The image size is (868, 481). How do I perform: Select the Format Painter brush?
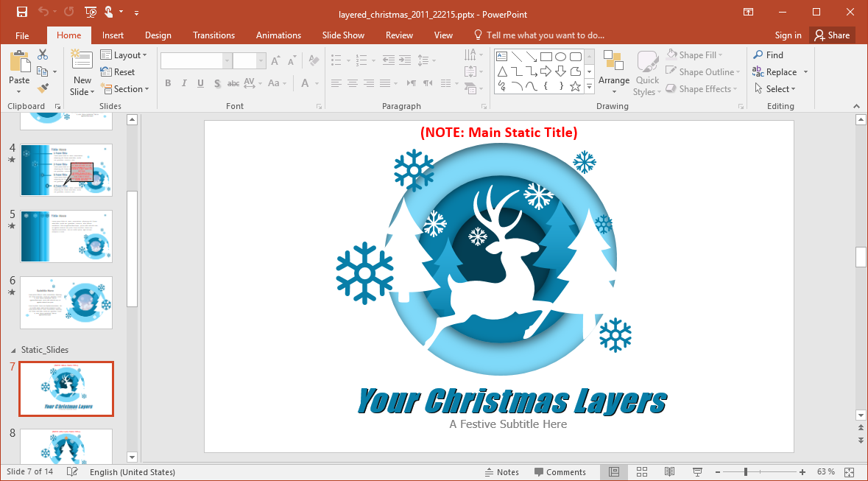pos(43,88)
